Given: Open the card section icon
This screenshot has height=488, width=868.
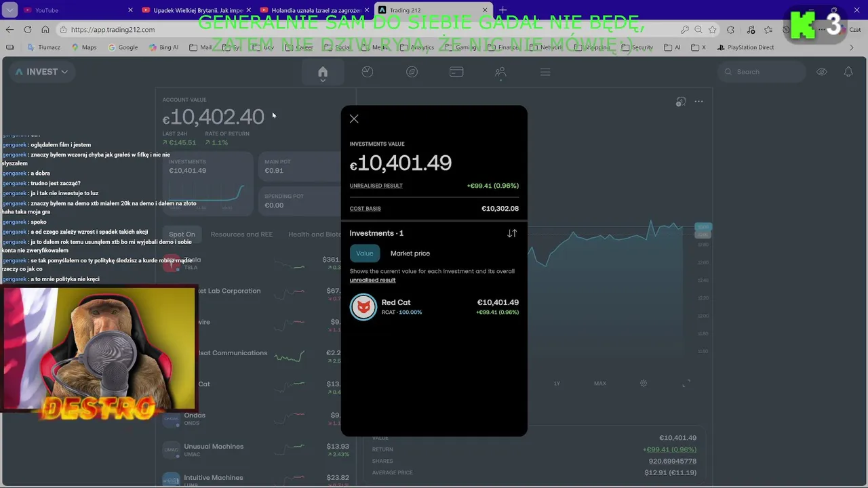Looking at the screenshot, I should 456,72.
